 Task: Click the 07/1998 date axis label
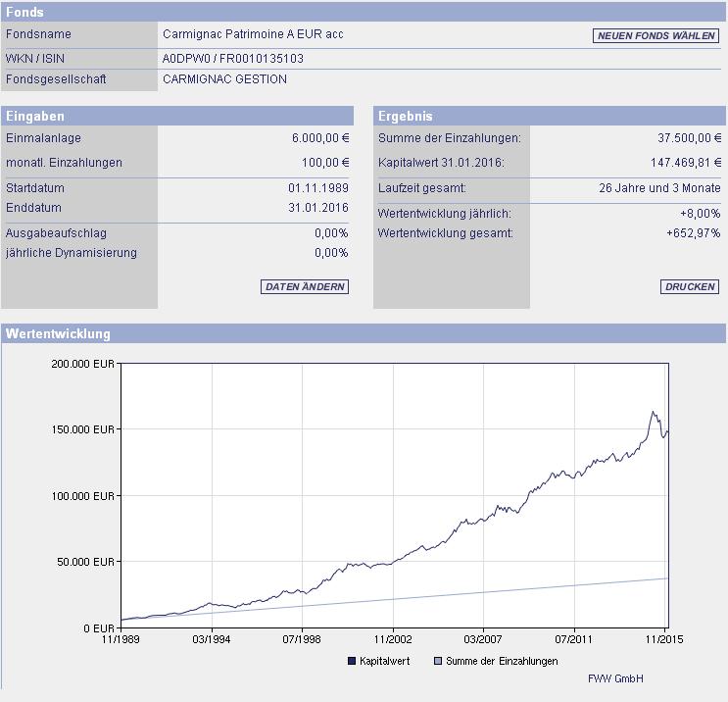tap(302, 639)
